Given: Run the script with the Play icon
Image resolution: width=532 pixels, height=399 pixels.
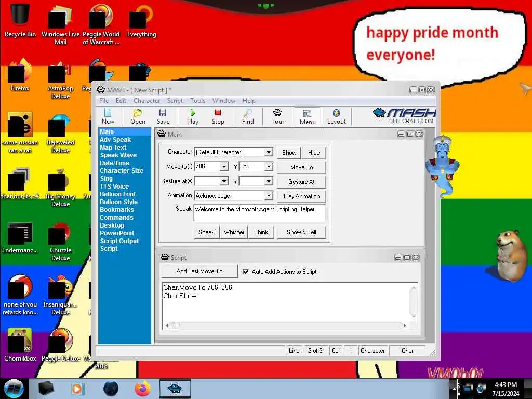Looking at the screenshot, I should pos(193,117).
